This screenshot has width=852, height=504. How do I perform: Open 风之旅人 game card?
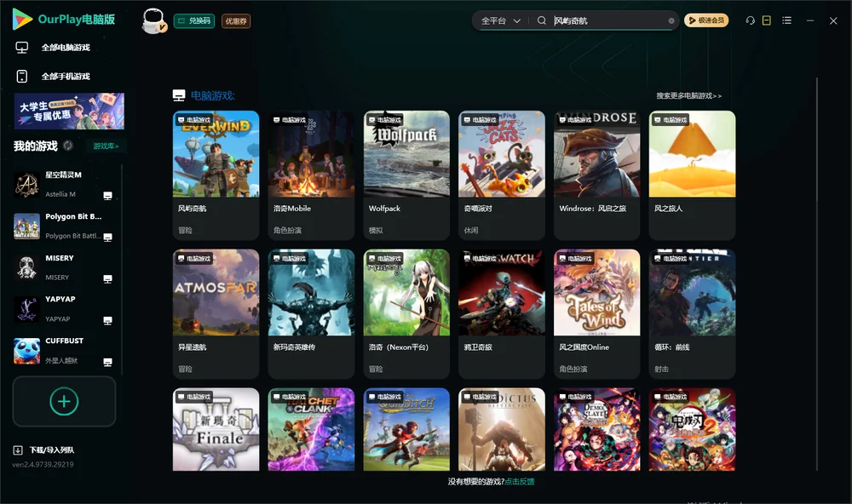(x=692, y=175)
